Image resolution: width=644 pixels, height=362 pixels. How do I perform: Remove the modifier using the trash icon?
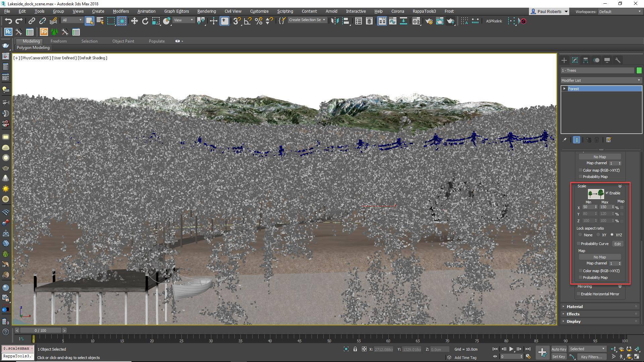(x=597, y=140)
